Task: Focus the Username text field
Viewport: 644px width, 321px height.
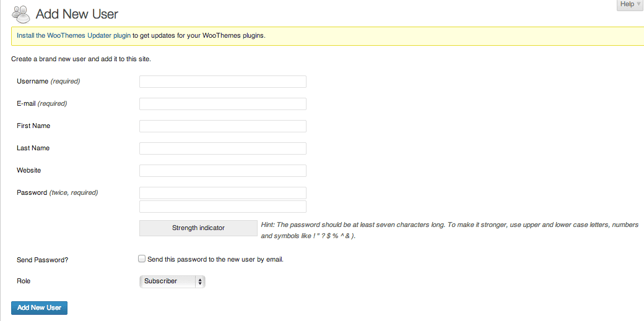Action: pyautogui.click(x=223, y=82)
